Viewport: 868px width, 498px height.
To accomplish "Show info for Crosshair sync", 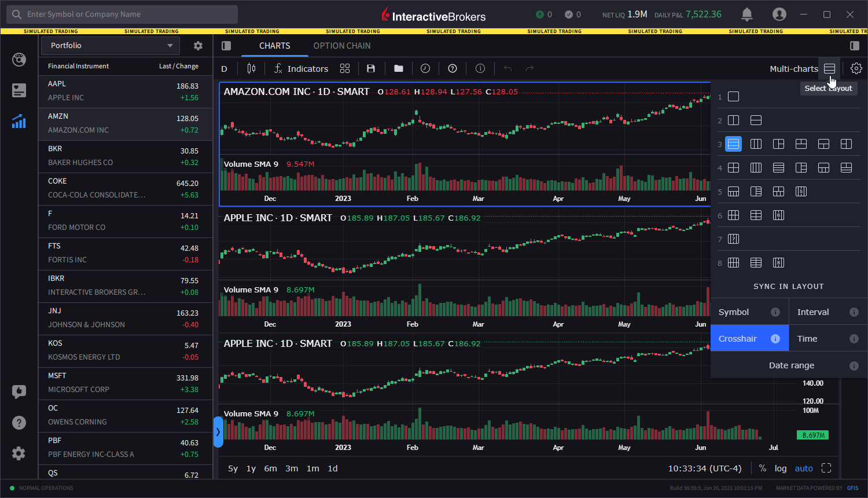I will coord(775,339).
